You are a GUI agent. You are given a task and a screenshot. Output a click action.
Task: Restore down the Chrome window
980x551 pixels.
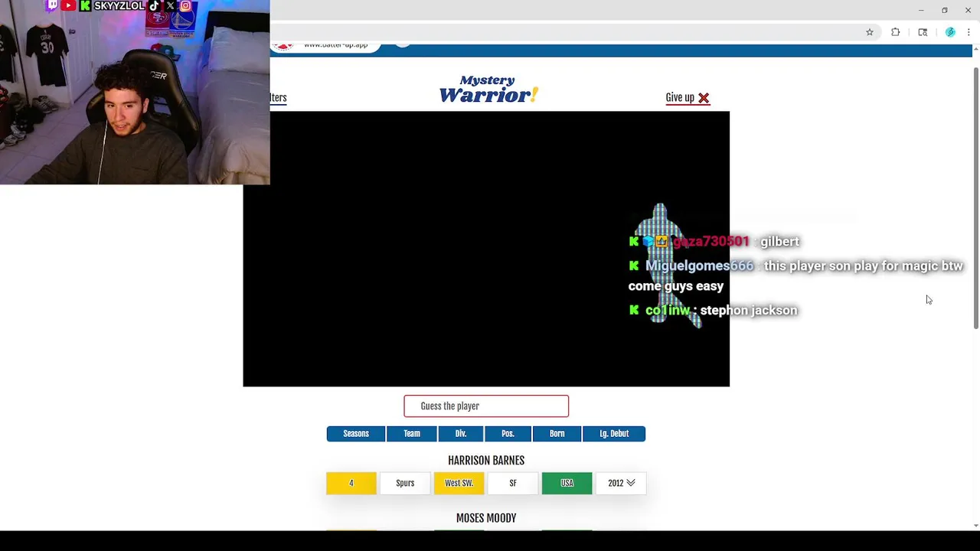click(945, 10)
